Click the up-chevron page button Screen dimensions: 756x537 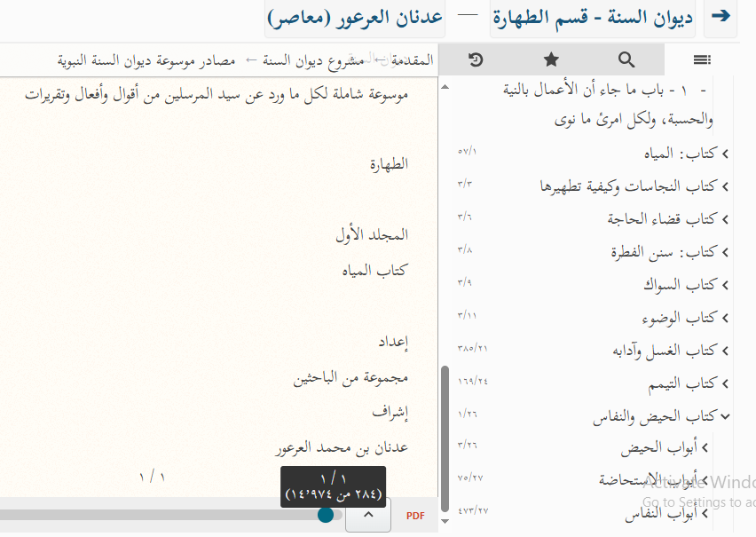tap(368, 515)
